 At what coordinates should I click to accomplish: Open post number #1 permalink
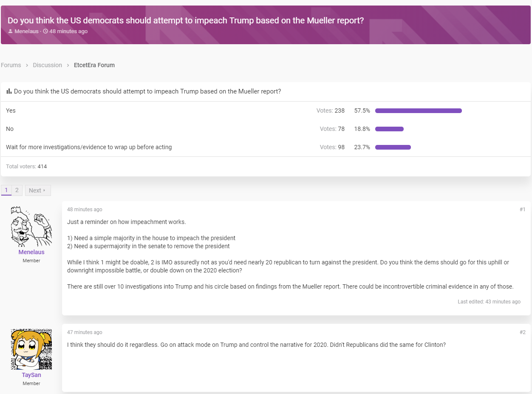(522, 210)
